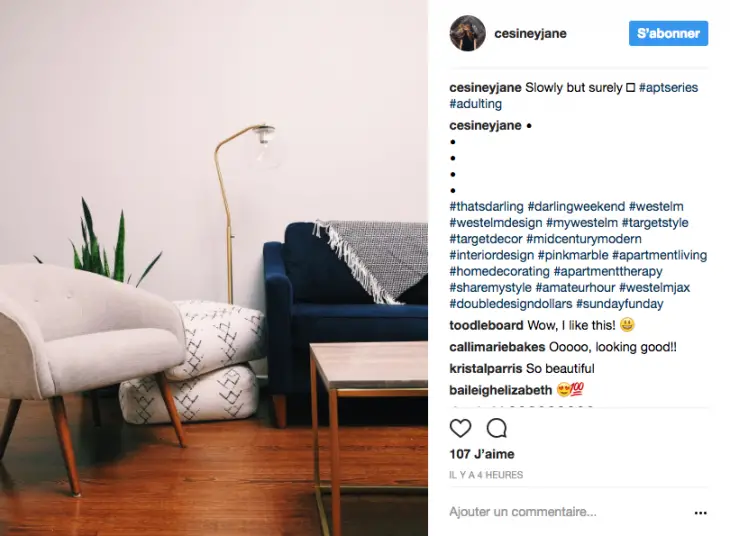Visit kristalparris profile from comment
The height and width of the screenshot is (536, 730).
[486, 368]
